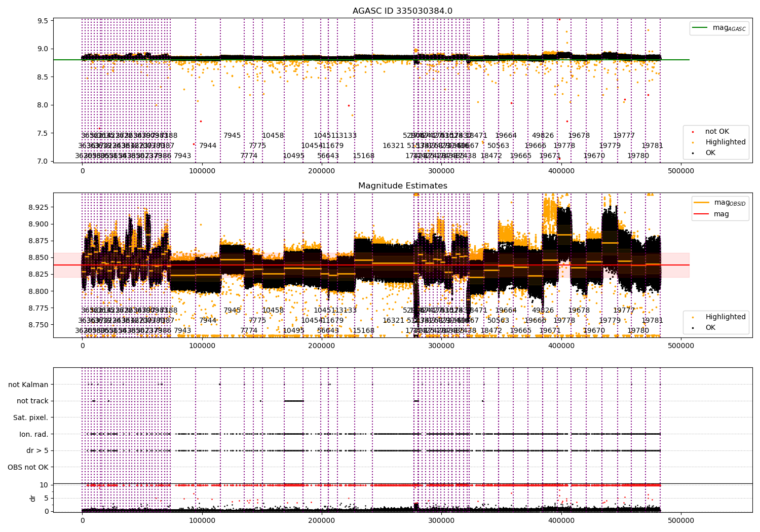The image size is (760, 532).
Task: Select mag OBSID legend entry in middle plot
Action: tap(719, 203)
